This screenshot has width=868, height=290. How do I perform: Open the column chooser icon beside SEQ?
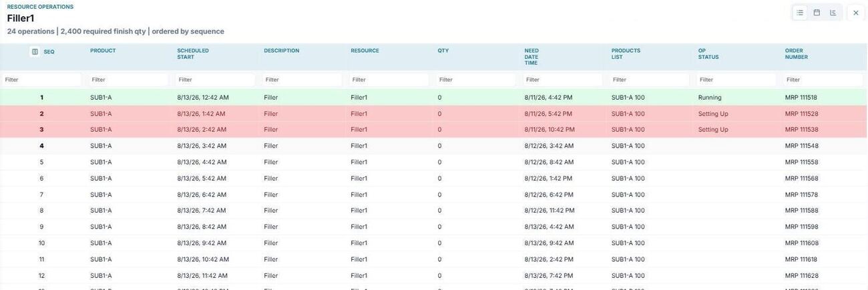(x=35, y=51)
